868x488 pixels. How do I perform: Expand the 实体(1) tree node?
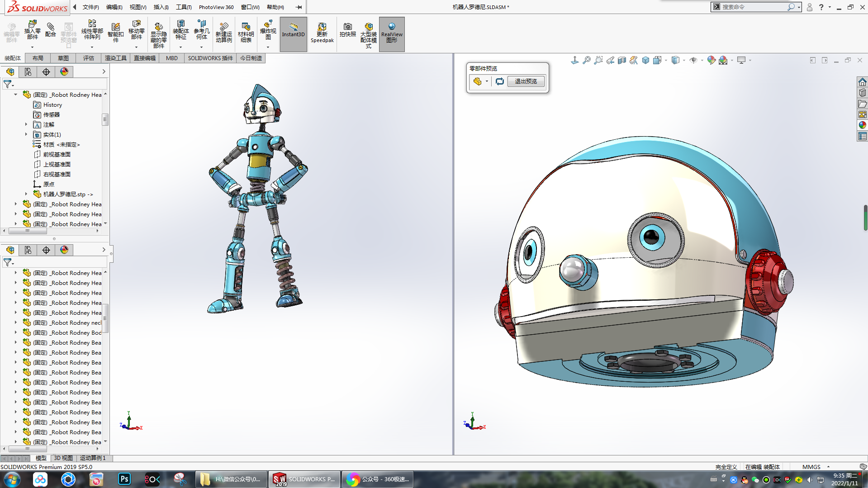click(x=26, y=134)
